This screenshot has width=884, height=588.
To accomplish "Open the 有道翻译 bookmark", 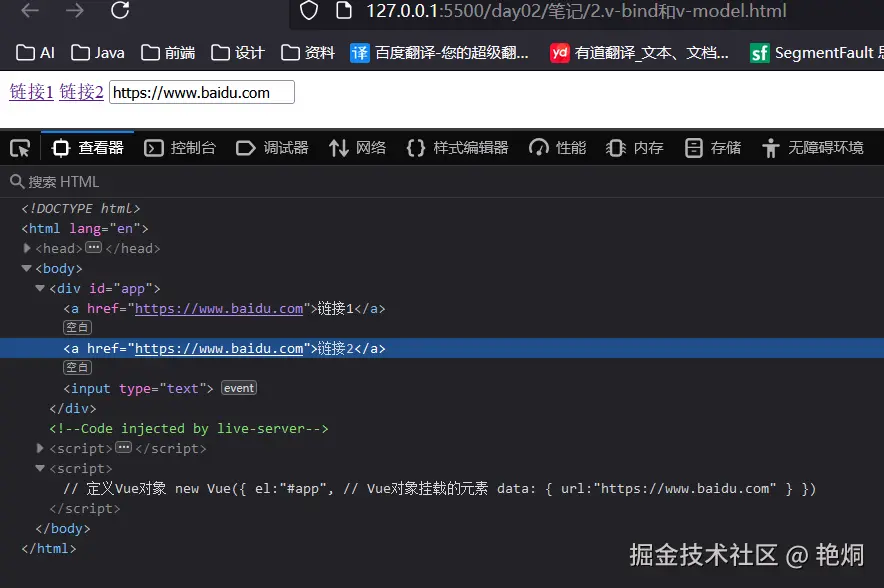I will [x=639, y=53].
